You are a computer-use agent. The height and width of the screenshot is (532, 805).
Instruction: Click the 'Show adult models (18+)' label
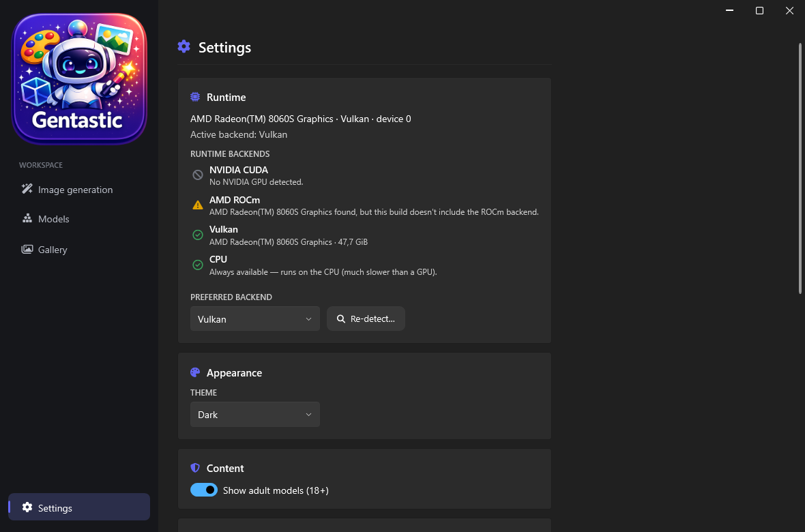pyautogui.click(x=276, y=490)
